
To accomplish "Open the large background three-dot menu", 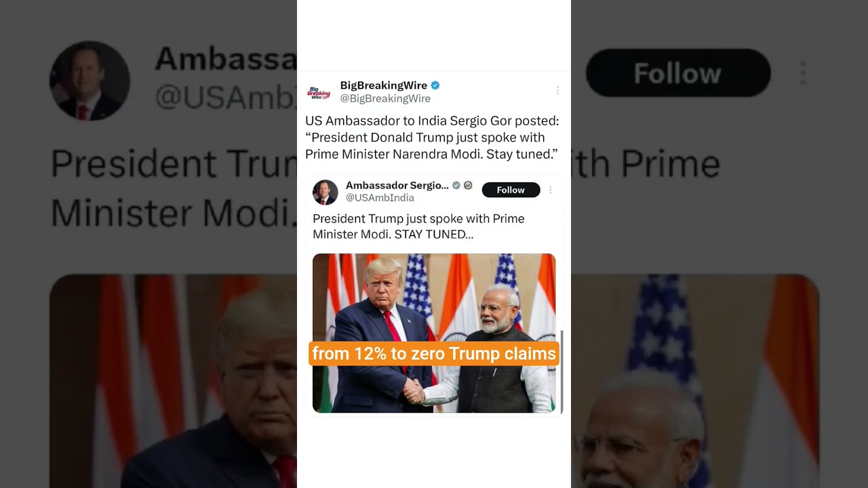I will coord(803,73).
